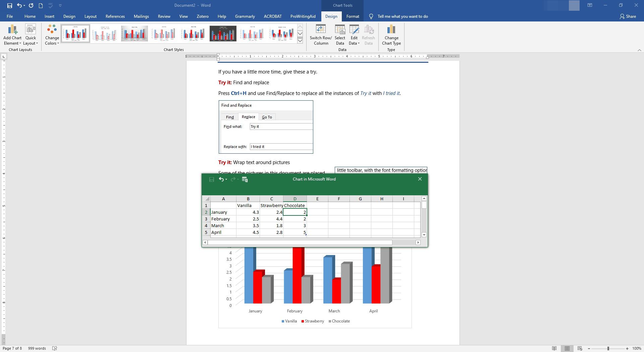Select the first chart style thumbnail

(x=75, y=34)
